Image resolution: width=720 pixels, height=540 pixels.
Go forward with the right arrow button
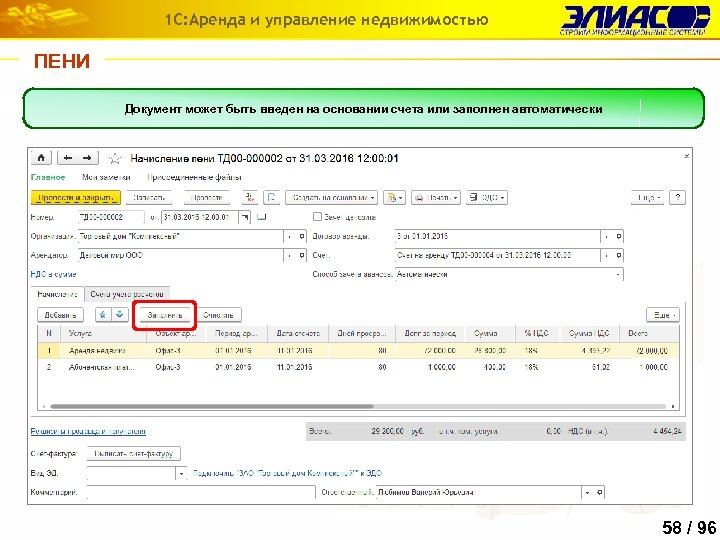87,158
